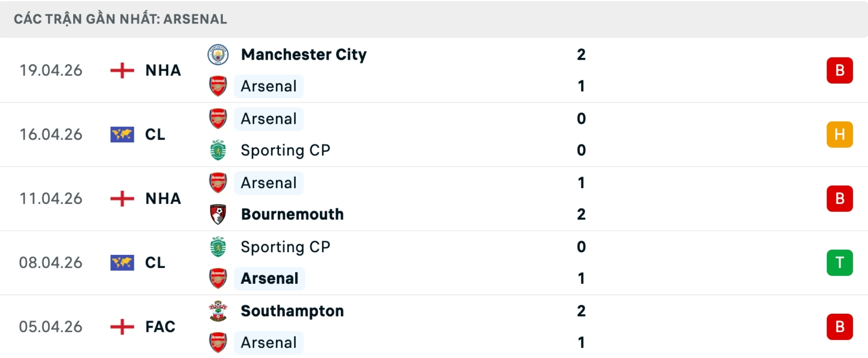
Task: Click England flag icon on 19.04.26 row
Action: coord(122,70)
